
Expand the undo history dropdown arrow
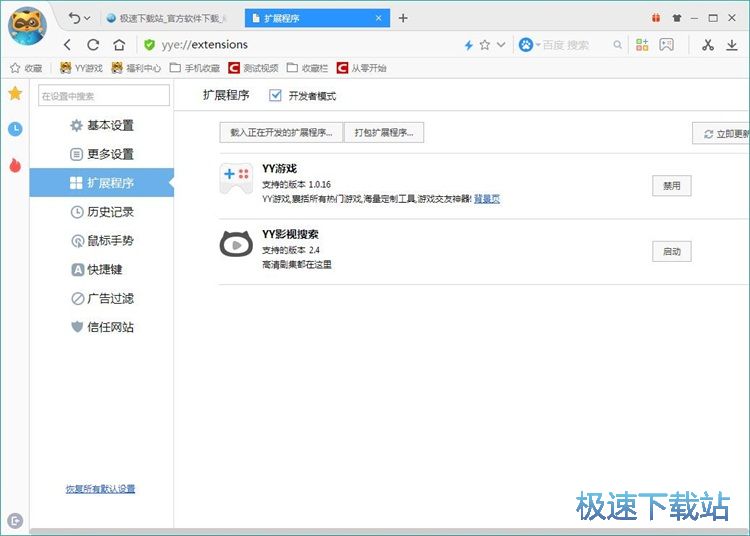(87, 18)
